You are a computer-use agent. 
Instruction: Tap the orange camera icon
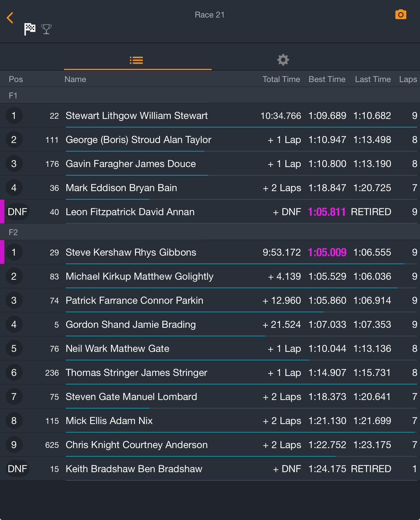coord(401,14)
